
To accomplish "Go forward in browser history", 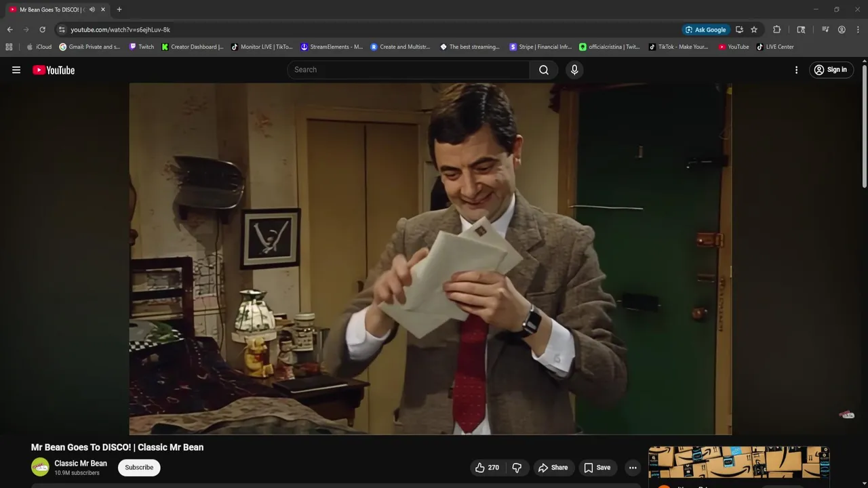I will tap(26, 30).
